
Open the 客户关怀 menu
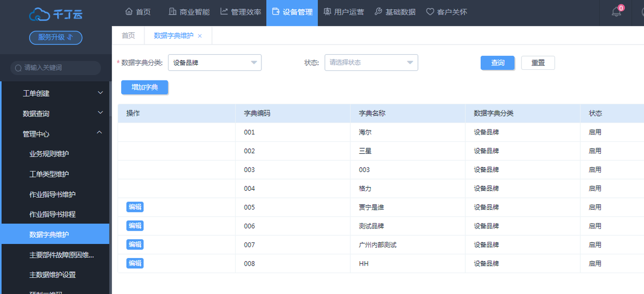click(447, 12)
